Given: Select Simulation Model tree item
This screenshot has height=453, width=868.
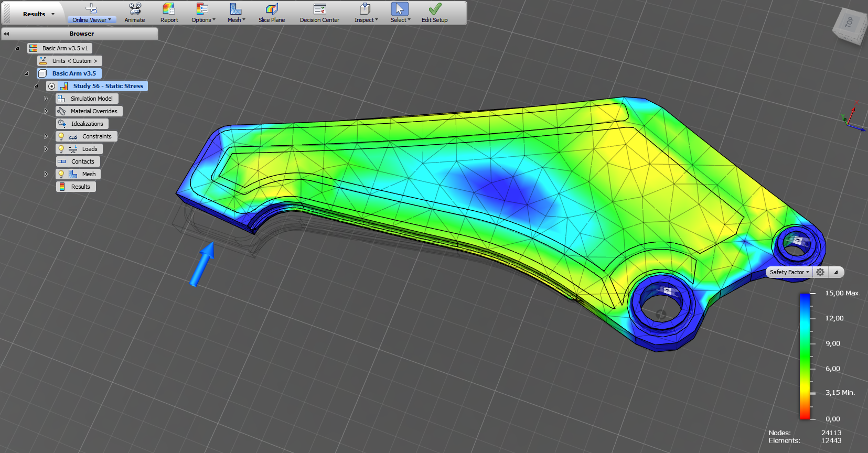Looking at the screenshot, I should click(87, 99).
